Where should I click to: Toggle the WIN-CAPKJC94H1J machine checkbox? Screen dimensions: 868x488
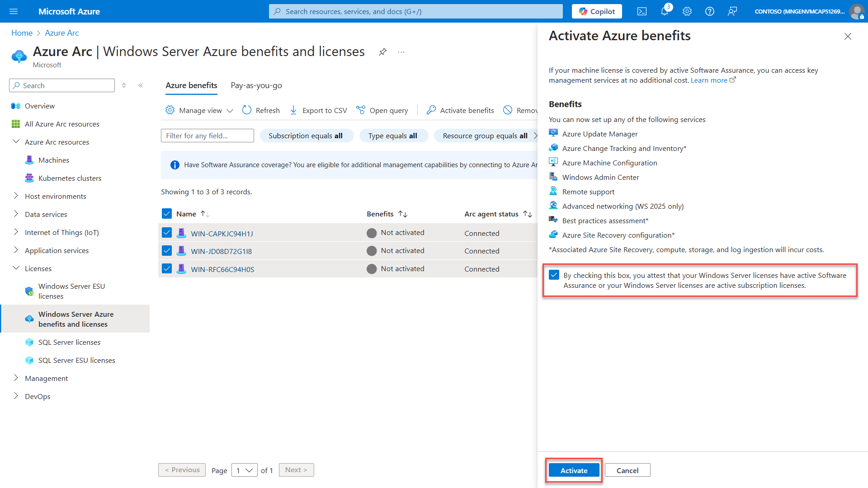[x=167, y=233]
